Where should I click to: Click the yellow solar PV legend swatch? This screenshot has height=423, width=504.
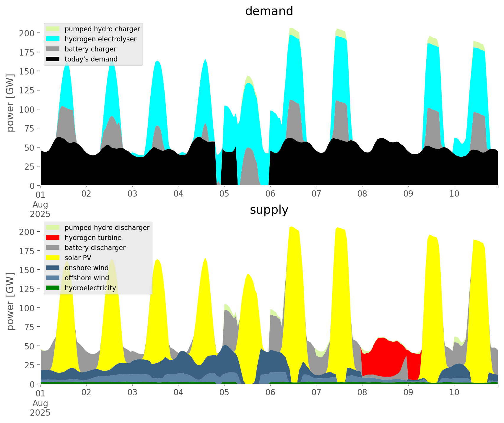(53, 258)
